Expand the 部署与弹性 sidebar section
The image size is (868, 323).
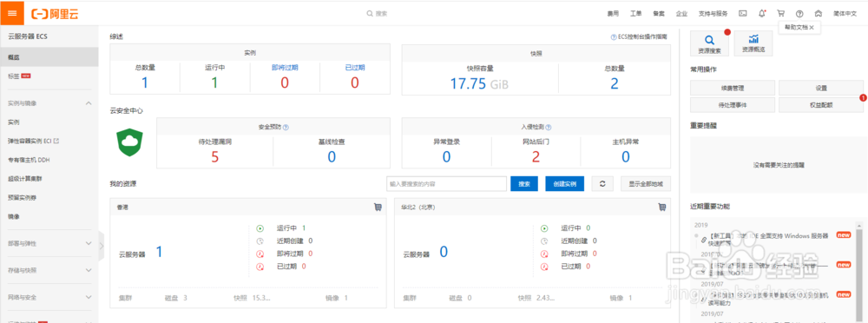pos(89,243)
